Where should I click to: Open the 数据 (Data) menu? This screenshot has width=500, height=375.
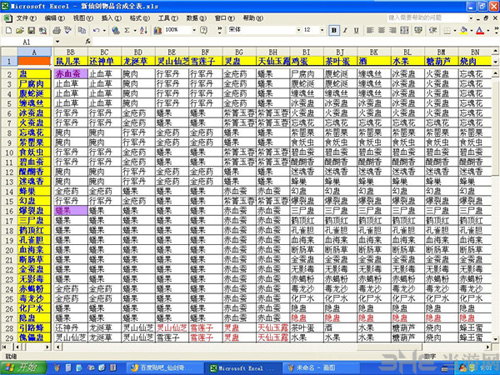coord(196,18)
